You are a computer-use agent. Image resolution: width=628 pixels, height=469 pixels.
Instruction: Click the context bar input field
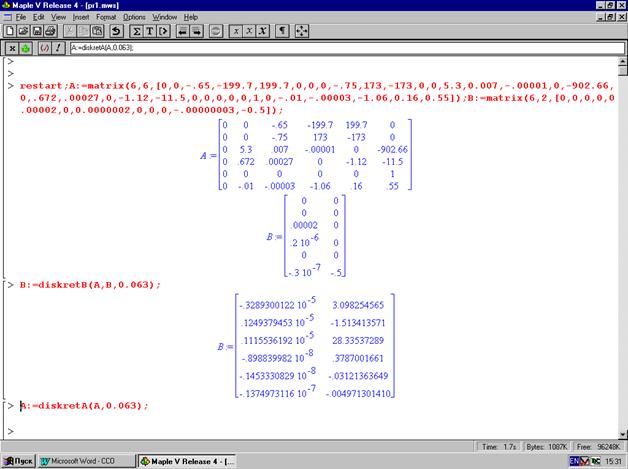tap(347, 48)
